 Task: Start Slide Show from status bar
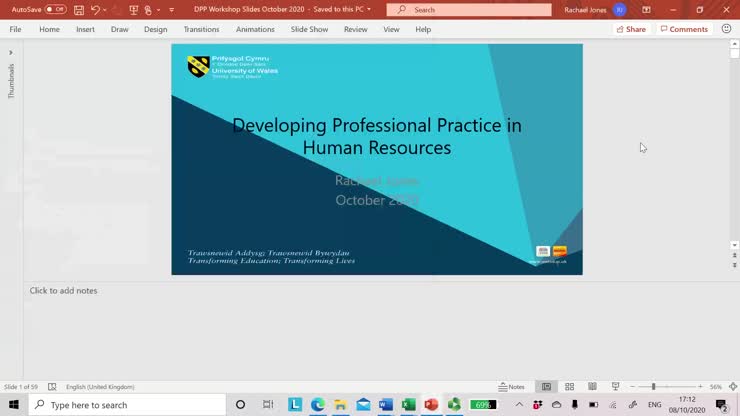pos(615,387)
